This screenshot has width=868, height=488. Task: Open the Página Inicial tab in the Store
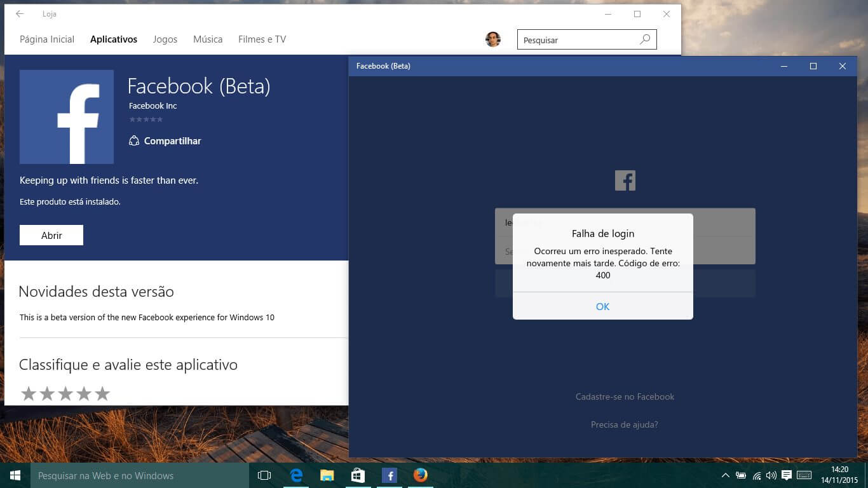tap(47, 39)
